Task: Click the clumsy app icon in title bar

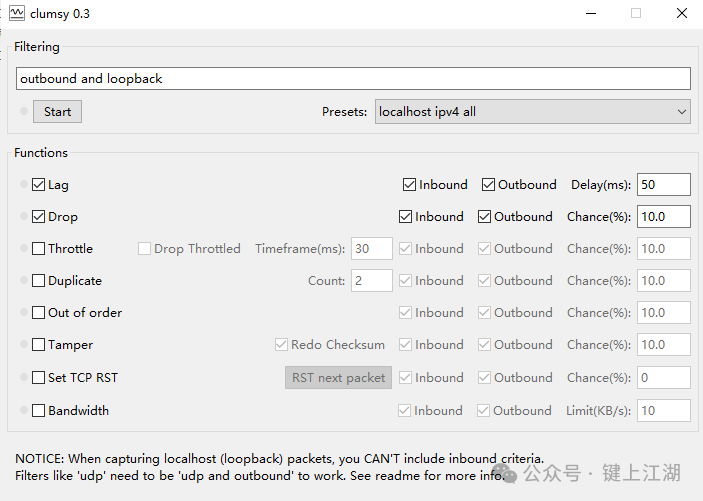Action: coord(16,14)
